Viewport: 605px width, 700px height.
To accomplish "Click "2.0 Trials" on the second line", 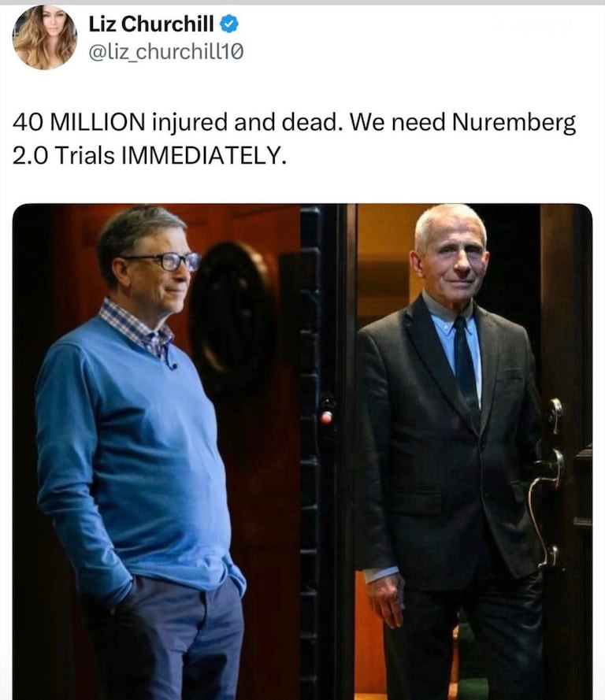I will click(x=63, y=155).
